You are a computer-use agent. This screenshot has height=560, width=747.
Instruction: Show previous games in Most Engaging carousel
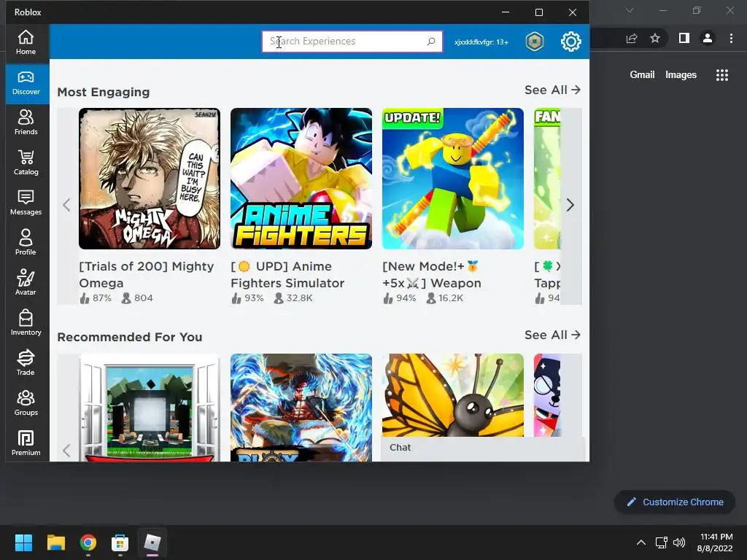pyautogui.click(x=66, y=205)
